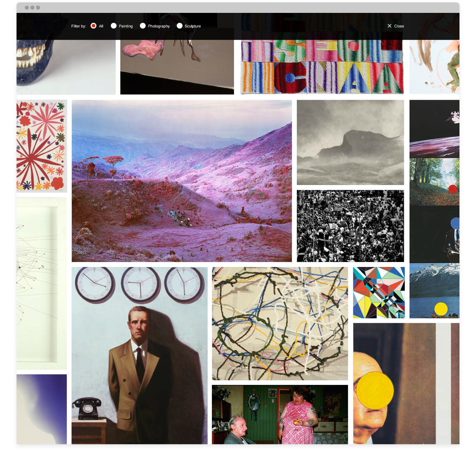The height and width of the screenshot is (450, 476).
Task: Open the tangled yarn lines artwork
Action: tap(280, 323)
